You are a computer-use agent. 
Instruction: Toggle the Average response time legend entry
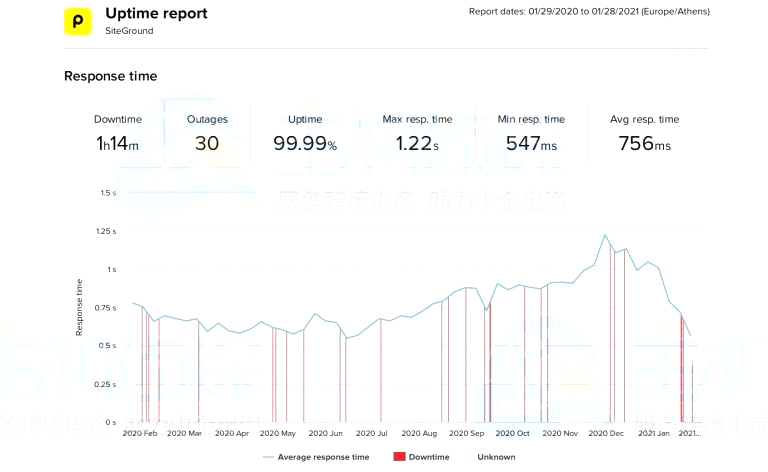pyautogui.click(x=315, y=457)
